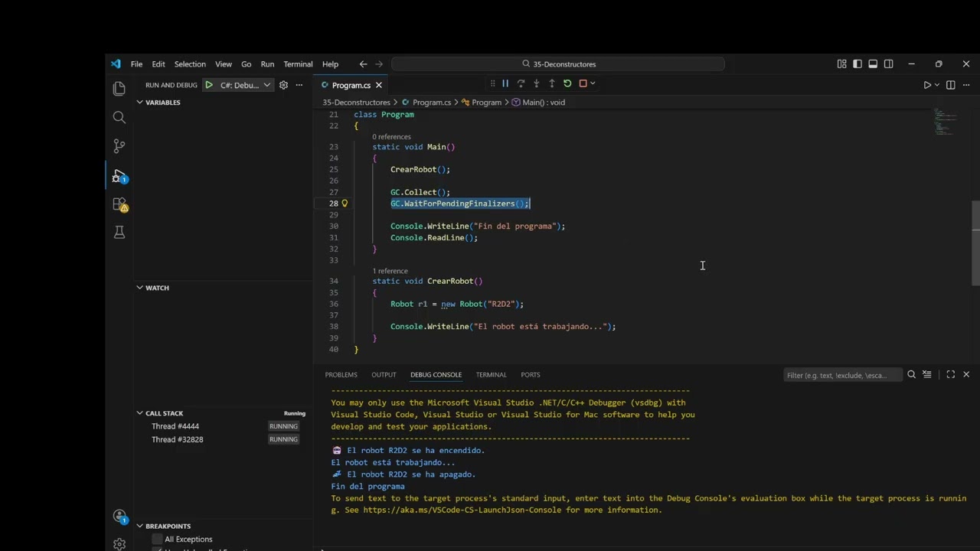Image resolution: width=980 pixels, height=551 pixels.
Task: Toggle Secondary Side Bar visibility
Action: (888, 64)
